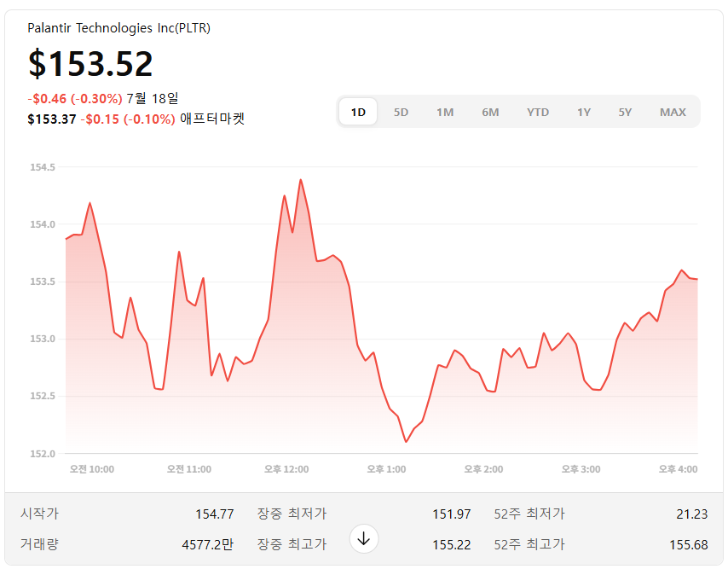The height and width of the screenshot is (569, 728).
Task: Switch chart to 5D range
Action: (x=401, y=113)
